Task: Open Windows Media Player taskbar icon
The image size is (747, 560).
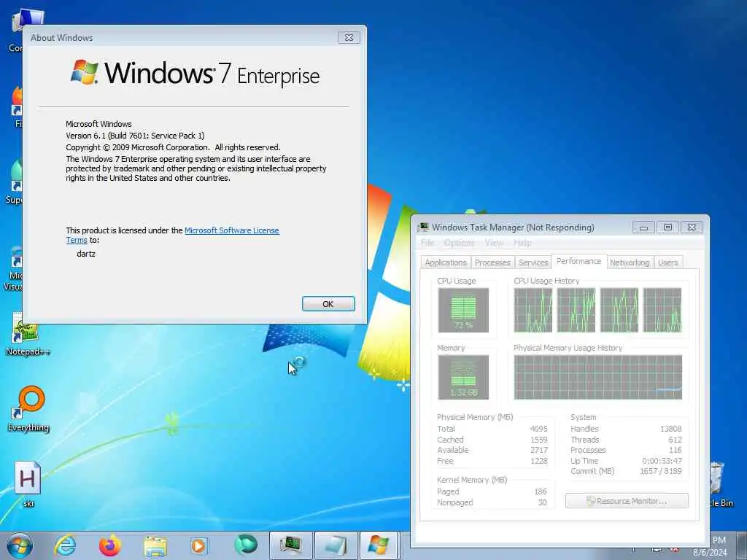Action: pos(199,545)
